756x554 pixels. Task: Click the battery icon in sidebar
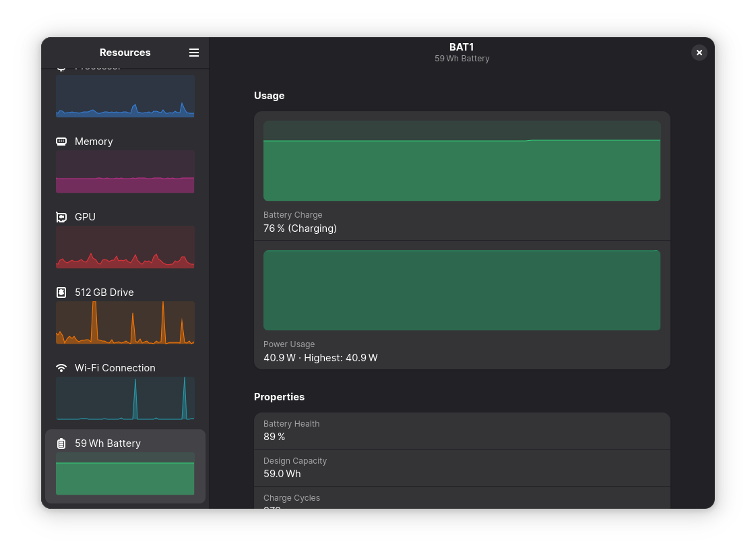tap(61, 443)
